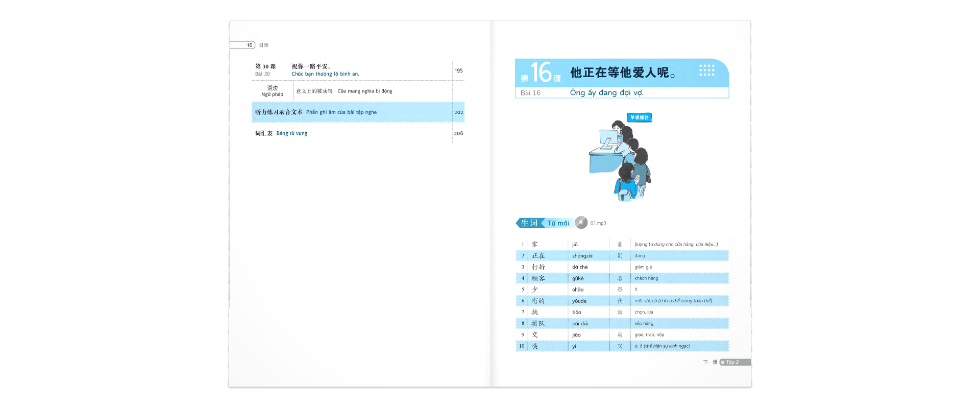980x407 pixels.
Task: Click the '01.mp3' file label
Action: pyautogui.click(x=598, y=223)
